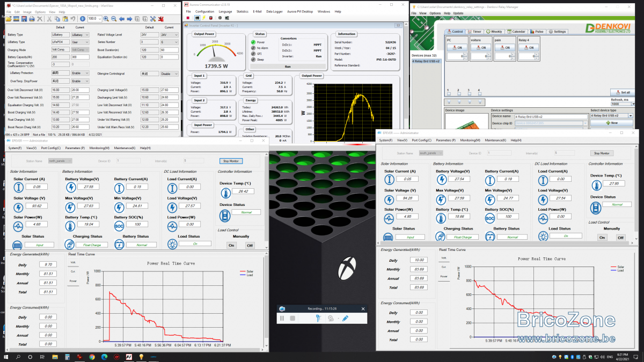Screen dimensions: 644x362
Task: Open the Statistics menu in Aurora Communicator
Action: (x=242, y=11)
